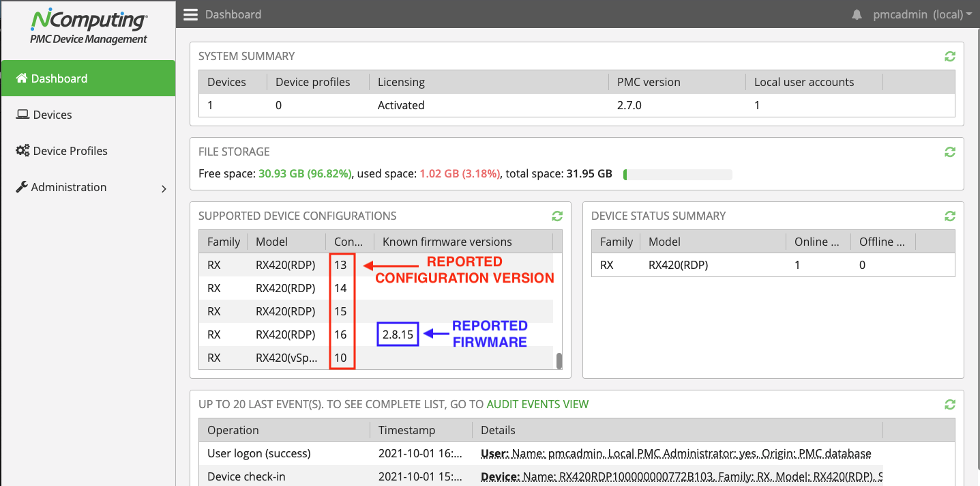The image size is (980, 486).
Task: Click the Dashboard title in the top bar
Action: (233, 14)
